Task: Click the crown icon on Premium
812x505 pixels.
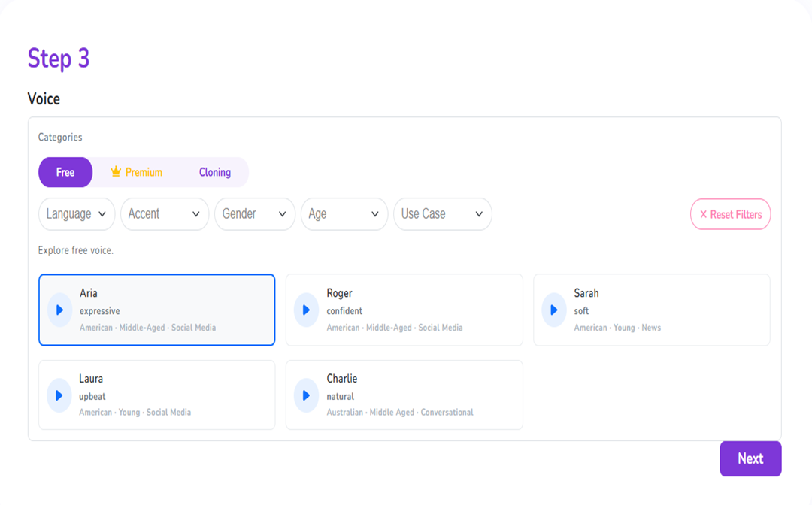Action: pyautogui.click(x=116, y=172)
